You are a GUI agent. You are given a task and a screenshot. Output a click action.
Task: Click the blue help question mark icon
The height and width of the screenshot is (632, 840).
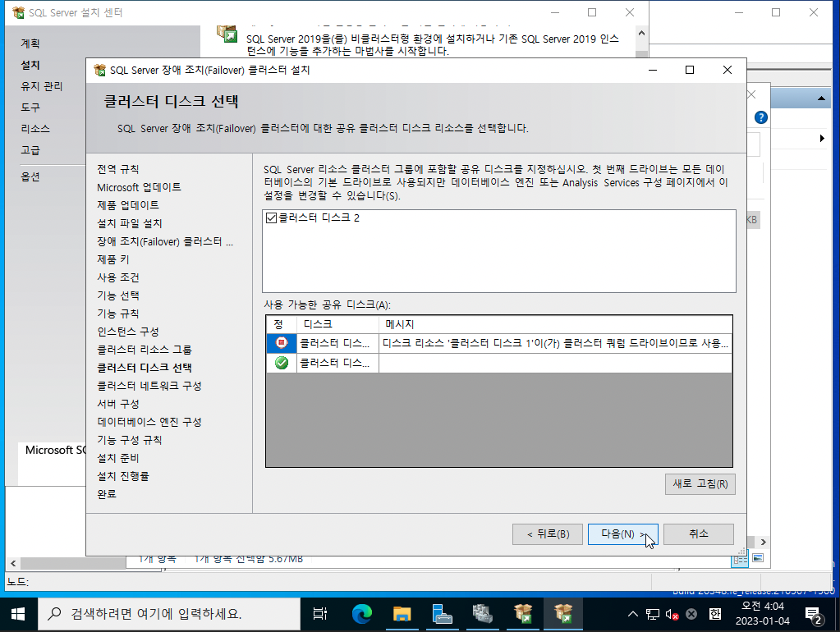760,118
